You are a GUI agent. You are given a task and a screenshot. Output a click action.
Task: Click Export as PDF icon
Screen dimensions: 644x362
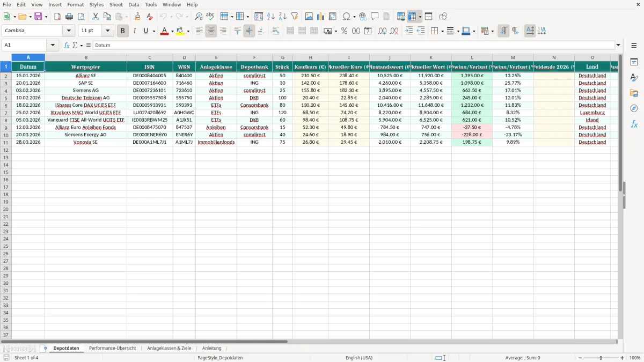click(x=57, y=17)
